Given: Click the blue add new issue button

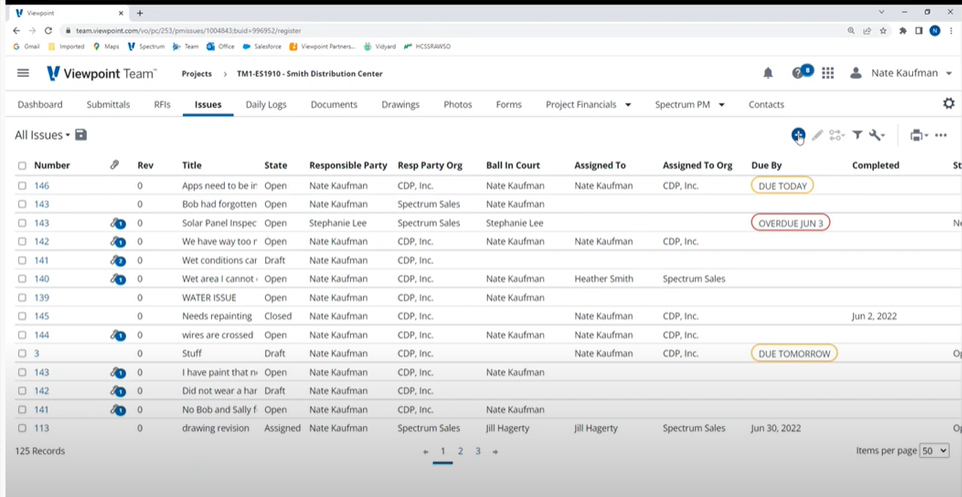Looking at the screenshot, I should 797,135.
